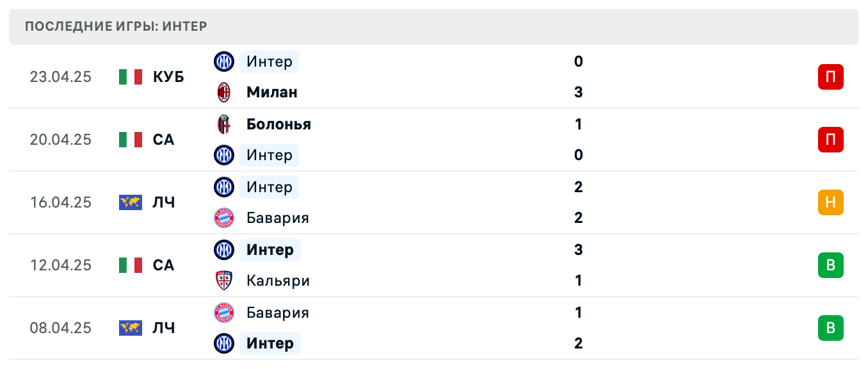Click the Inter crest in the 08.04.25 match

pos(223,343)
